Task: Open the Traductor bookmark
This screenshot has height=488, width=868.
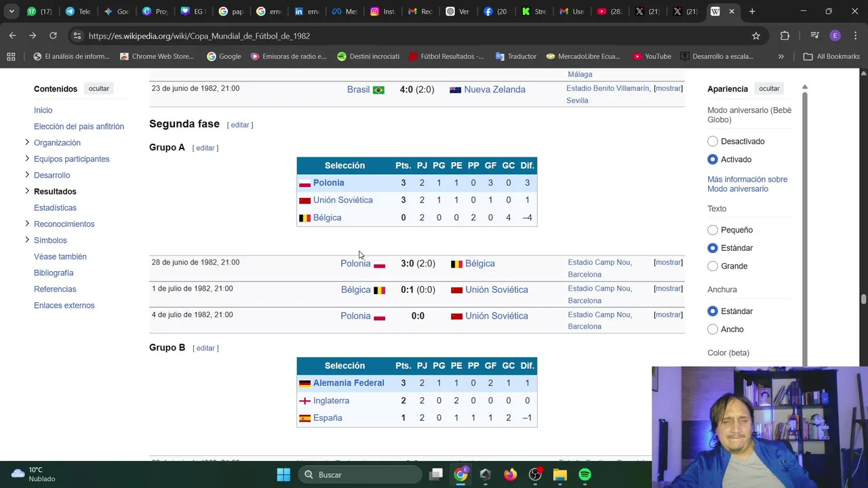Action: pyautogui.click(x=515, y=56)
